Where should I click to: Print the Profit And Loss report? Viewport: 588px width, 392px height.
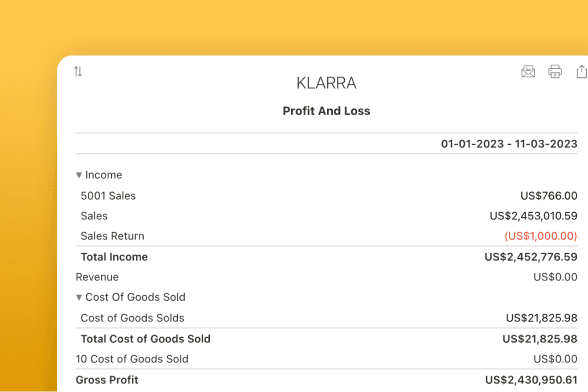pyautogui.click(x=555, y=71)
